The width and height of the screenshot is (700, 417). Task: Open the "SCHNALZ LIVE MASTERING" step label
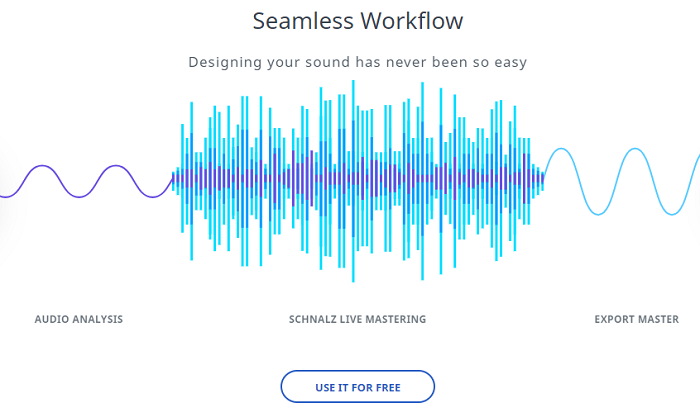[x=357, y=320]
